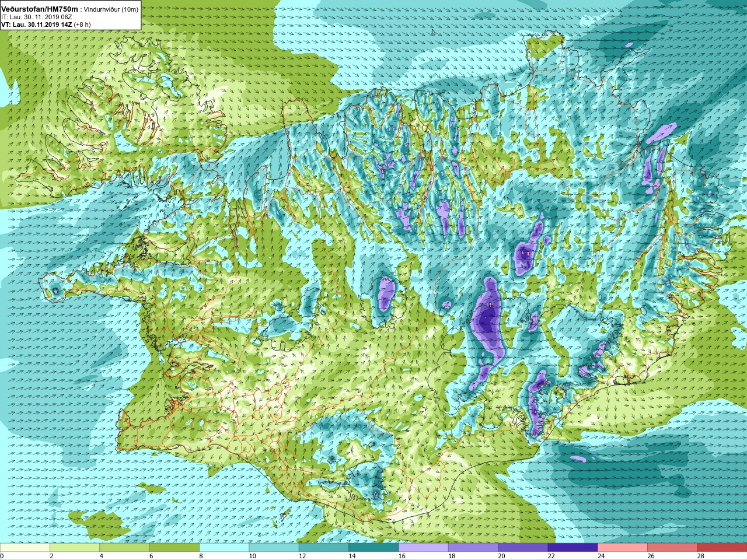The image size is (747, 560).
Task: Click the legend scale value '22'
Action: (551, 556)
